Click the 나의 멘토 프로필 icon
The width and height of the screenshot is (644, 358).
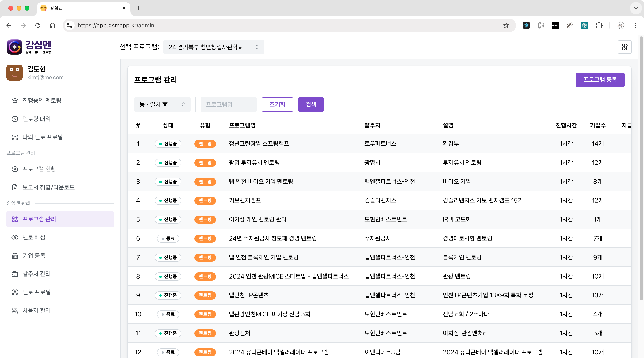pos(15,137)
